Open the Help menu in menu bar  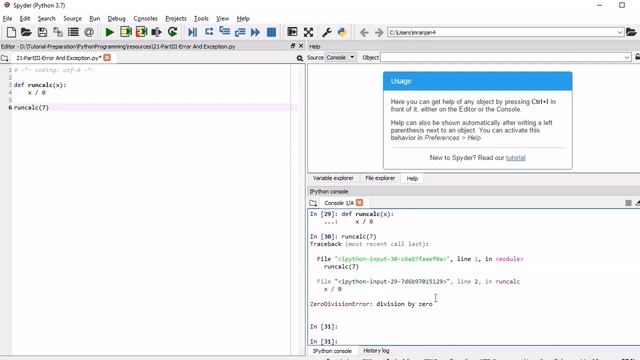[243, 18]
